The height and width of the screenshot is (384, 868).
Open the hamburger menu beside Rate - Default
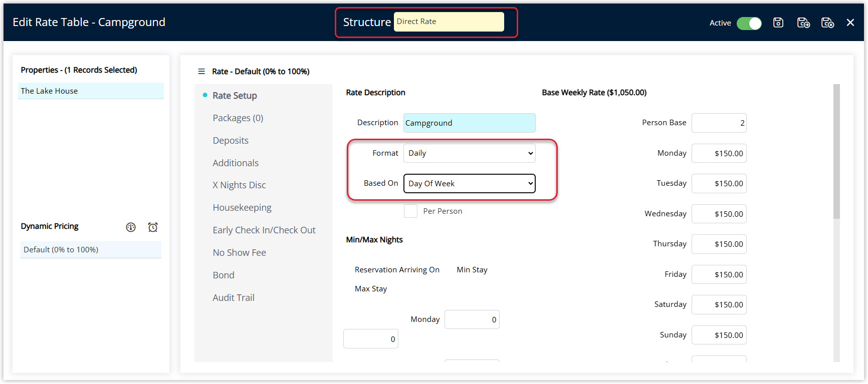[x=201, y=72]
